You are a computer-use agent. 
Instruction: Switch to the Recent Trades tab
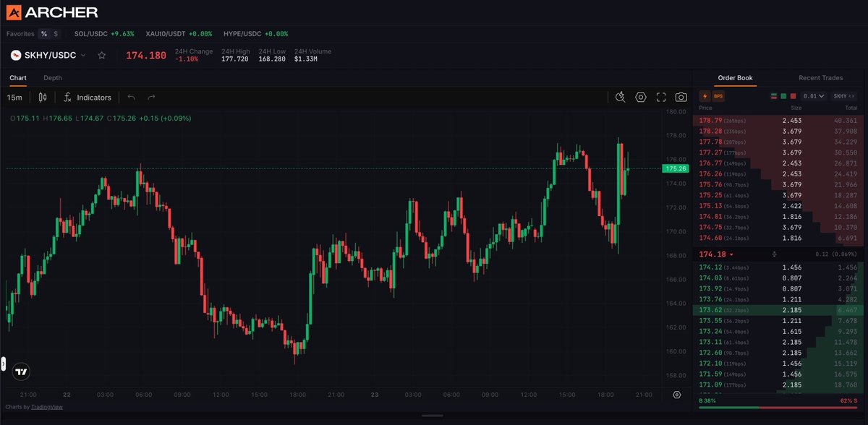[820, 77]
